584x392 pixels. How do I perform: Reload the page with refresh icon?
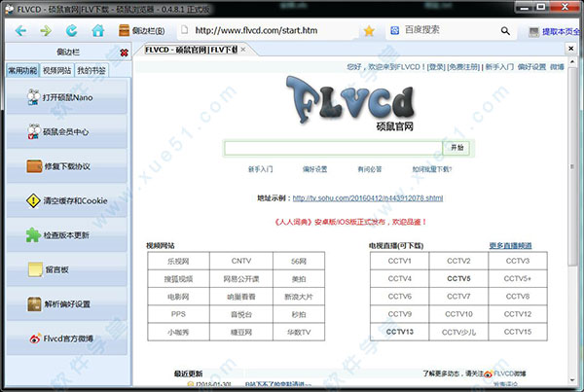coord(71,30)
